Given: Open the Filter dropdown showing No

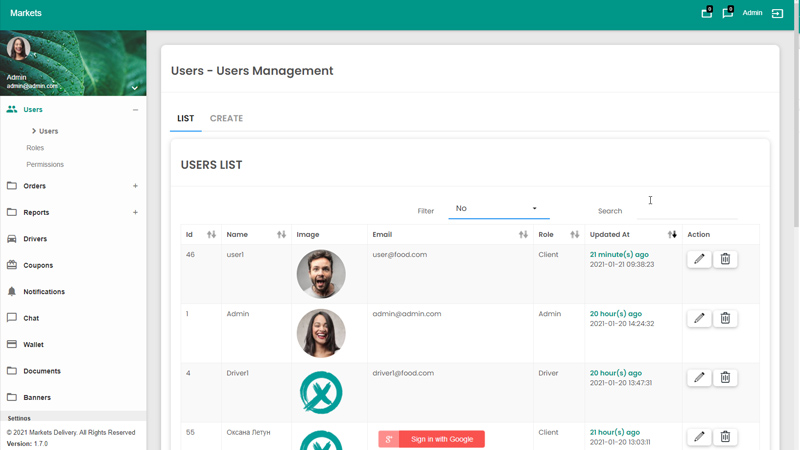Looking at the screenshot, I should pyautogui.click(x=498, y=209).
